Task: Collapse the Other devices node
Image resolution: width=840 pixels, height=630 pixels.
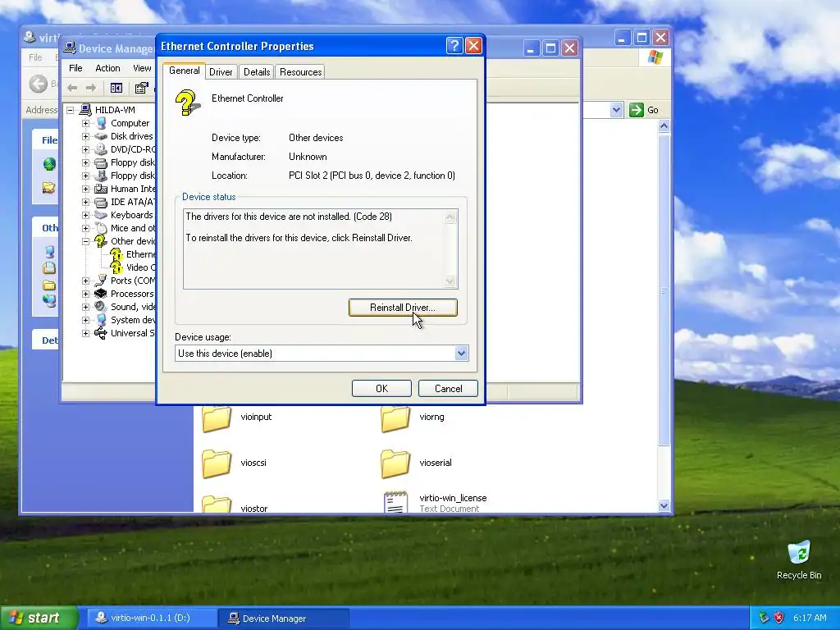Action: click(85, 242)
